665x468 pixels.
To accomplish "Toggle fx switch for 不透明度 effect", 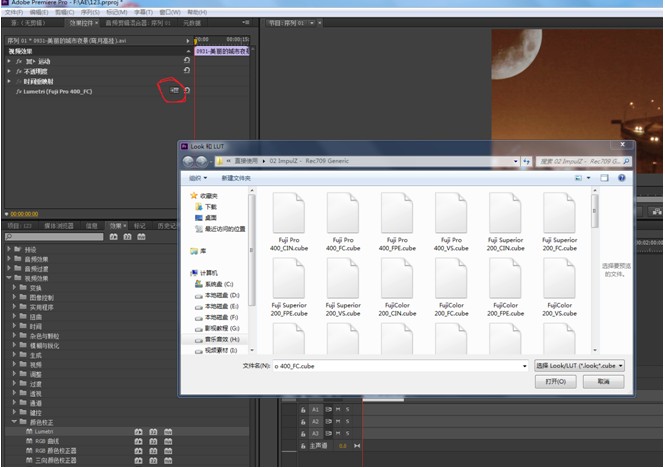I will pyautogui.click(x=19, y=71).
